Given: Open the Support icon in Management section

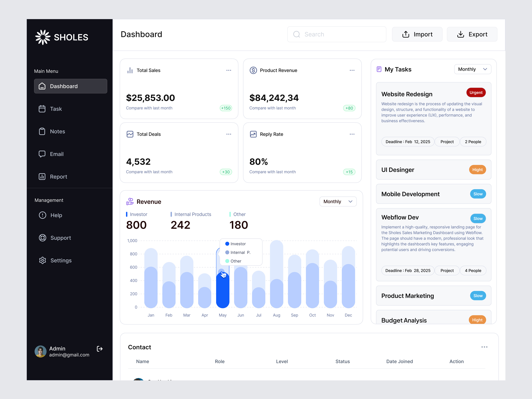Looking at the screenshot, I should point(43,238).
